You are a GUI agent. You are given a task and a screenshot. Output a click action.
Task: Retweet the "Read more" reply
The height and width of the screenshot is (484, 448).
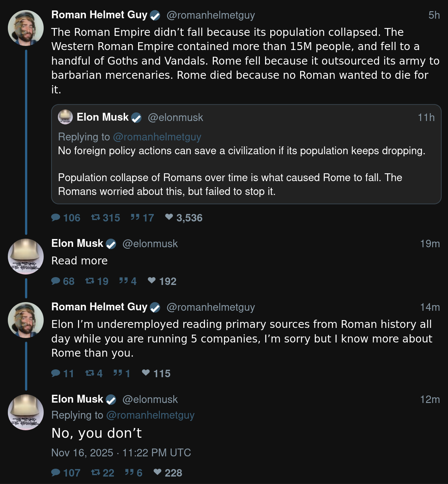pos(90,281)
